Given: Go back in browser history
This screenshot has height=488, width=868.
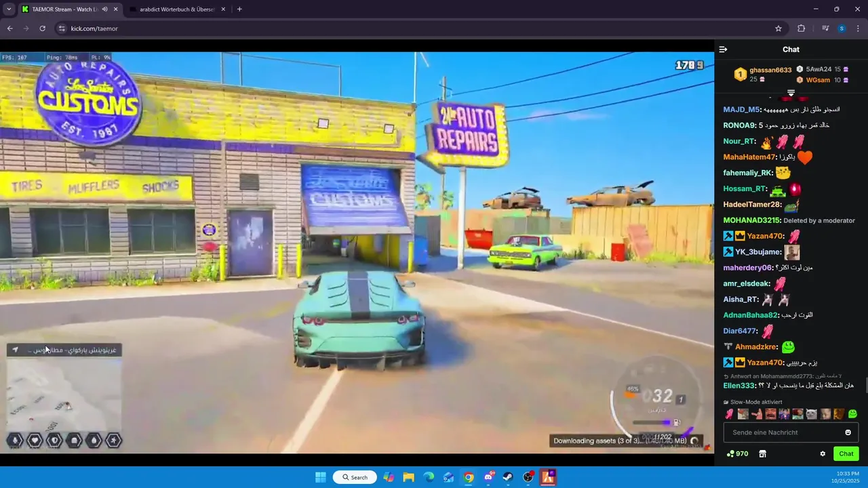Looking at the screenshot, I should 9,28.
